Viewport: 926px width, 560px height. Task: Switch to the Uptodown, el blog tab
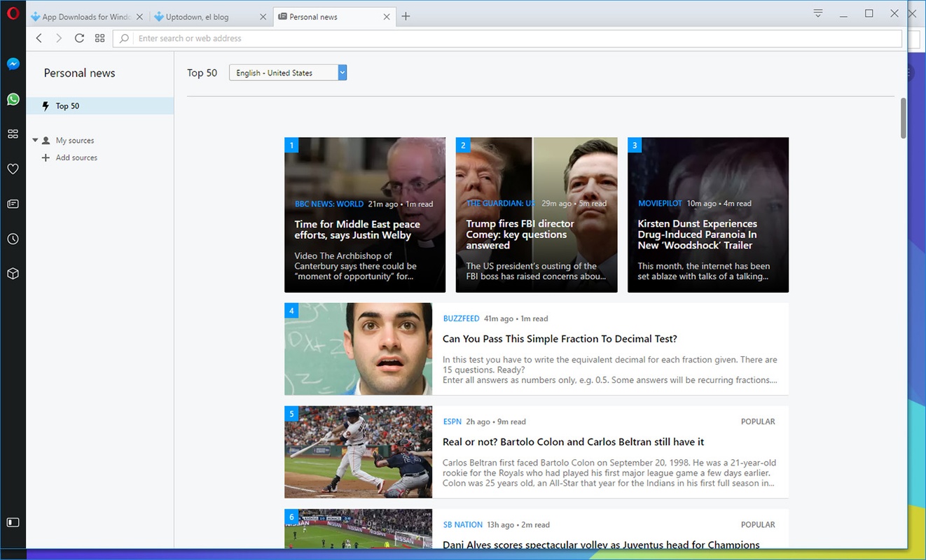pos(203,17)
